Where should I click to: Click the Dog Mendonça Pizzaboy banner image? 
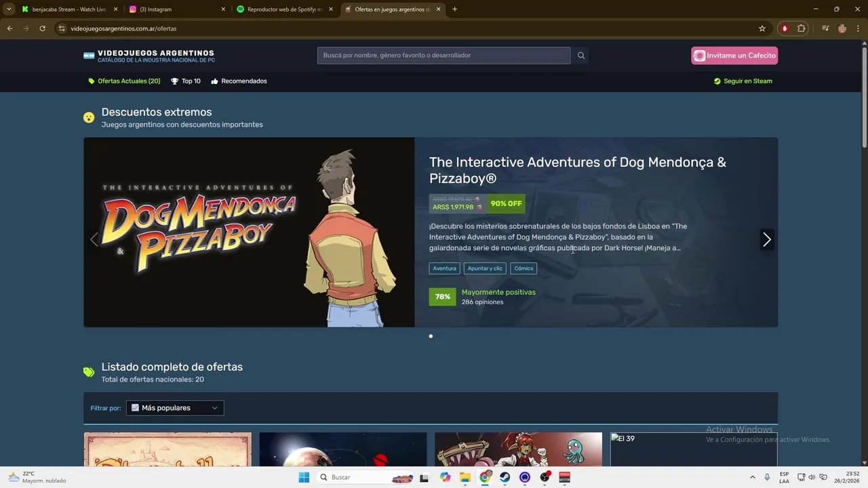(x=249, y=232)
